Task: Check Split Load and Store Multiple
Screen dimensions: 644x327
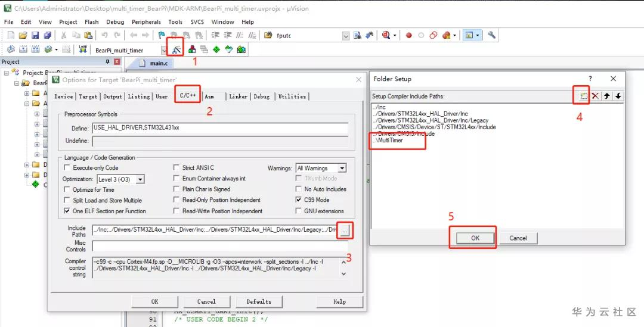Action: 67,200
